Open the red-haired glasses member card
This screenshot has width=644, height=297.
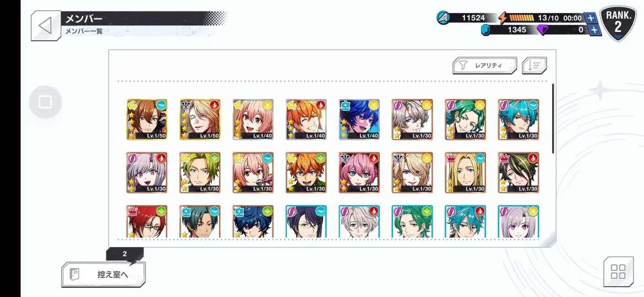[147, 222]
